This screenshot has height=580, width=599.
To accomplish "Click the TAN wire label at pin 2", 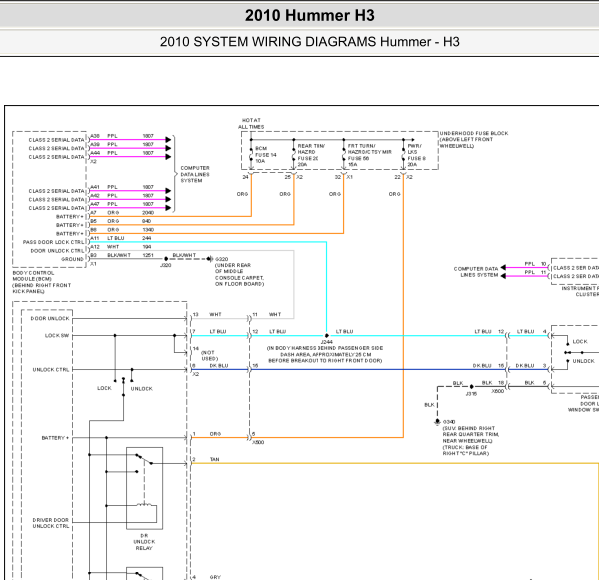I will [x=214, y=459].
